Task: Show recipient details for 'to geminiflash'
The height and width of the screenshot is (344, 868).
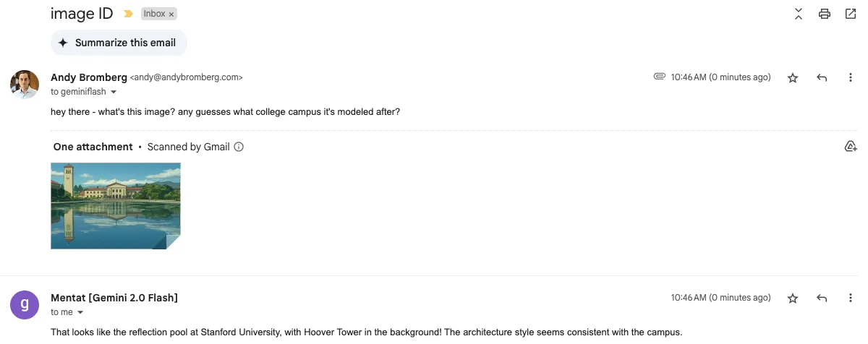Action: [x=114, y=93]
